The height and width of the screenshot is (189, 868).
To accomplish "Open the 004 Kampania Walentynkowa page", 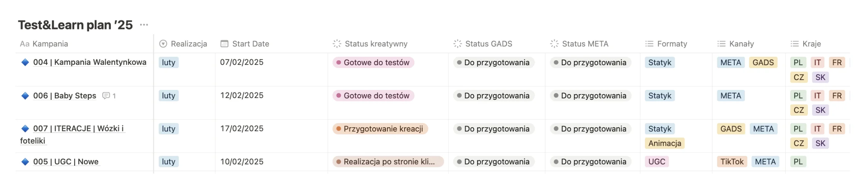I will (x=89, y=62).
